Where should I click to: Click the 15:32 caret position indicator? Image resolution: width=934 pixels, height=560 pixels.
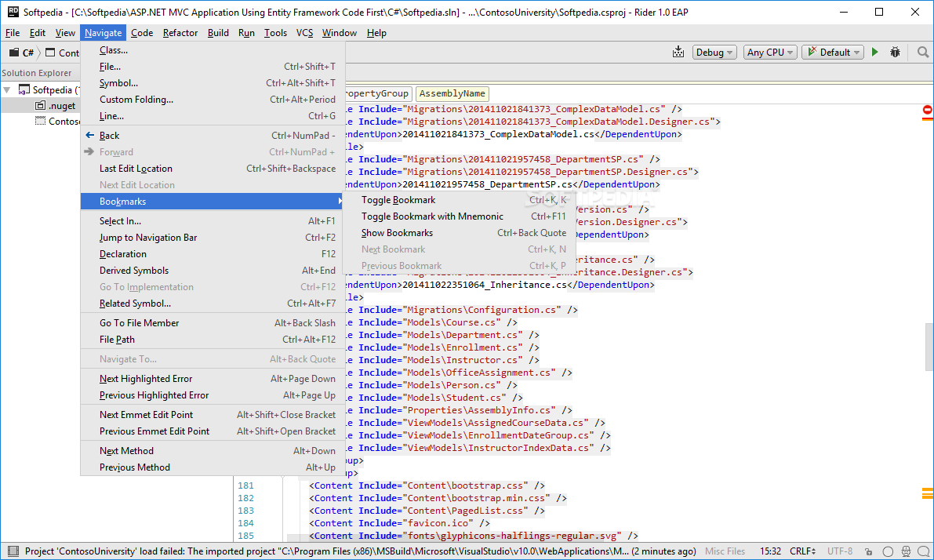pos(770,551)
